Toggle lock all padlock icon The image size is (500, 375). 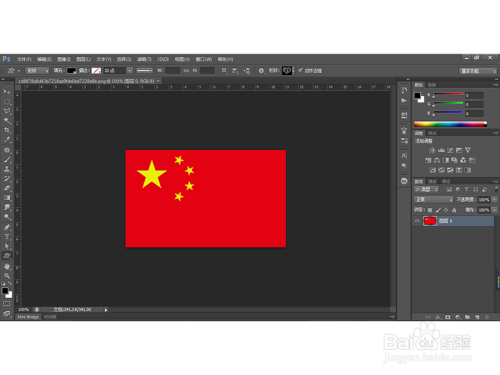click(x=454, y=210)
